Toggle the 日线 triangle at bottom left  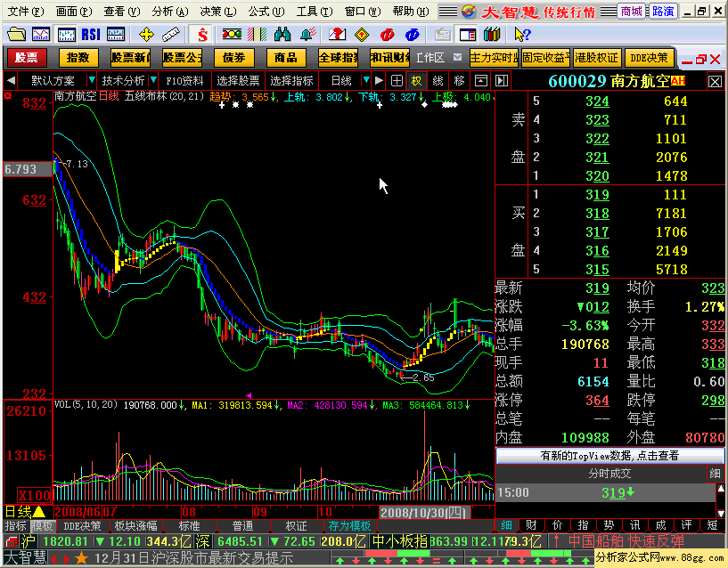(39, 512)
